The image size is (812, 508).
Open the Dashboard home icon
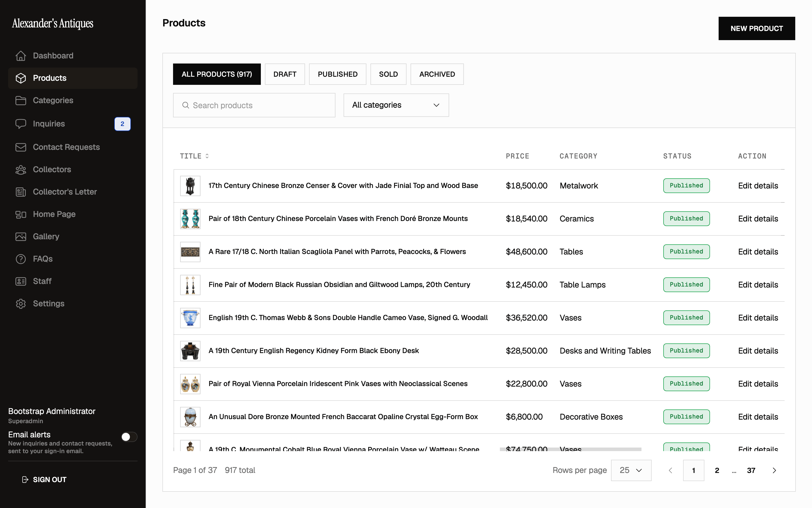[21, 56]
